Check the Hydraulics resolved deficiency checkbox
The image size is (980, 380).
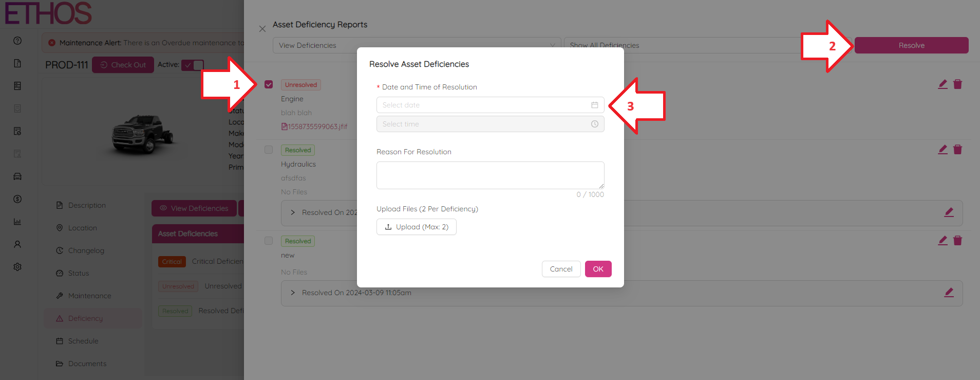269,150
